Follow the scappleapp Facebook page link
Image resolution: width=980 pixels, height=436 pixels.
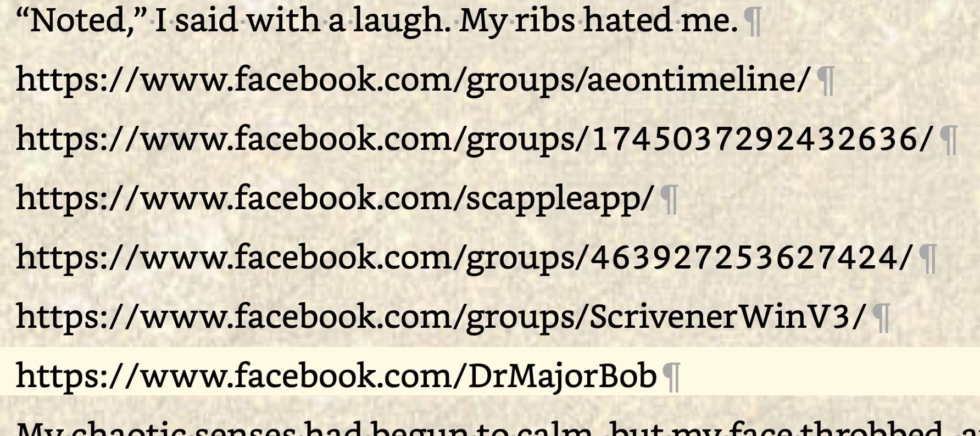pos(335,199)
